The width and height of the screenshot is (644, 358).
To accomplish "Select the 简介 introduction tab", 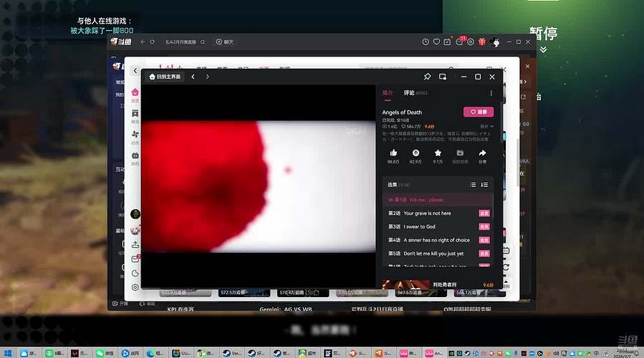I will (388, 93).
